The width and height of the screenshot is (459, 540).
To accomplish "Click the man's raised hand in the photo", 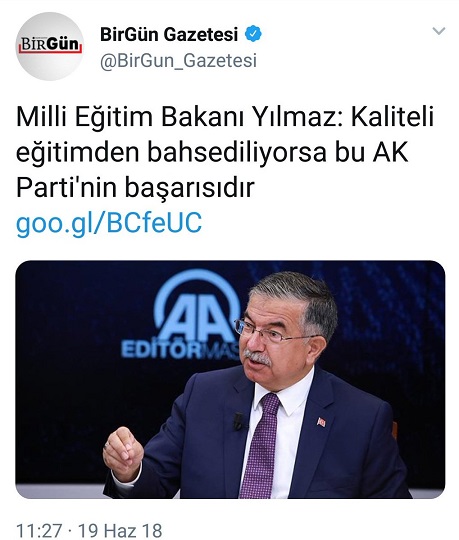I will [x=123, y=453].
